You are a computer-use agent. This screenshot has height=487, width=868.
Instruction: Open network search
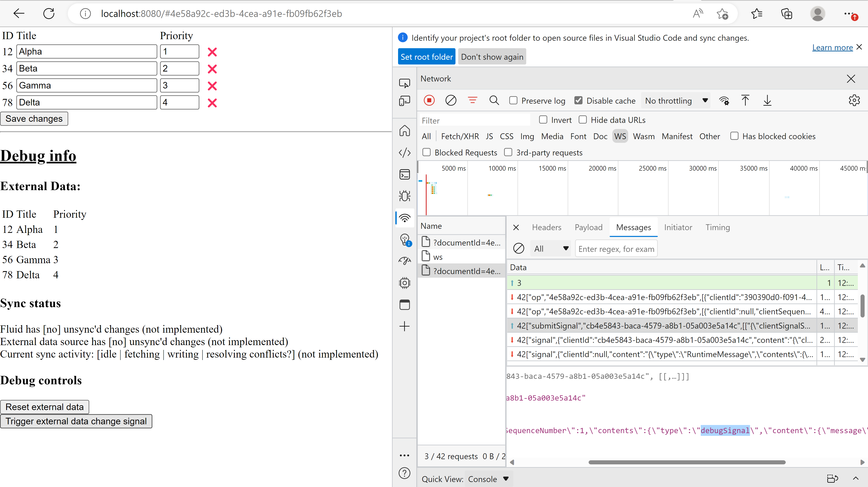tap(494, 100)
